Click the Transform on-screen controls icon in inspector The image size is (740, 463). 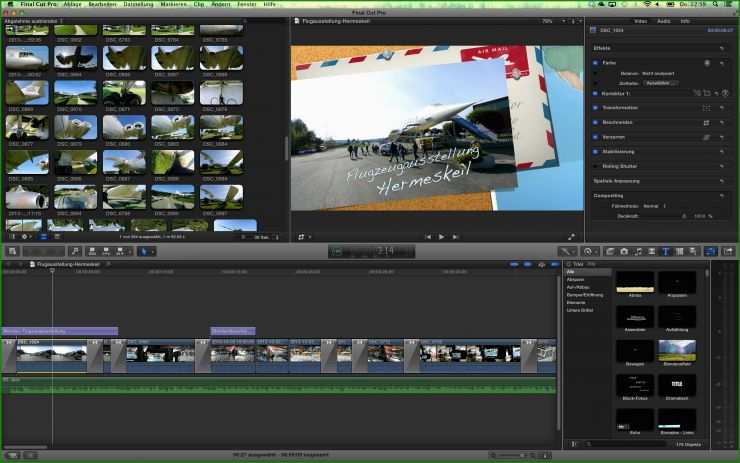tap(706, 108)
